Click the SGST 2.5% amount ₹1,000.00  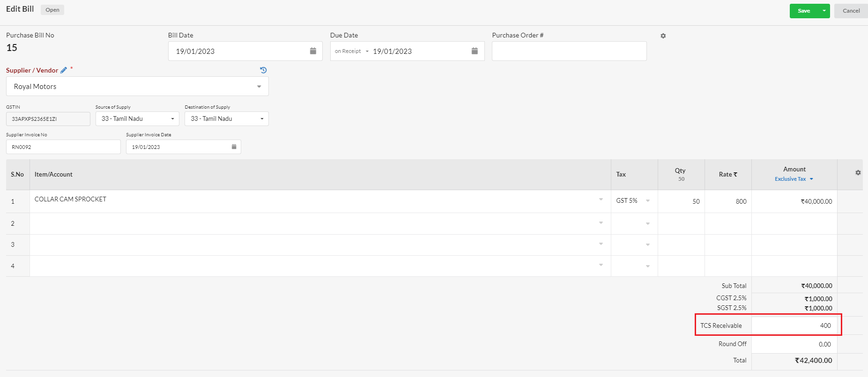coord(818,308)
